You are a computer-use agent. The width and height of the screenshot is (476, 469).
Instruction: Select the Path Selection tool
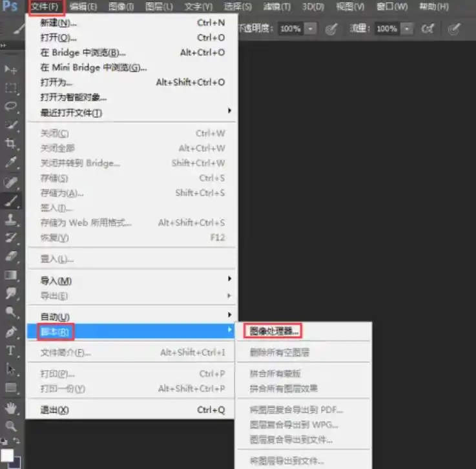click(11, 369)
